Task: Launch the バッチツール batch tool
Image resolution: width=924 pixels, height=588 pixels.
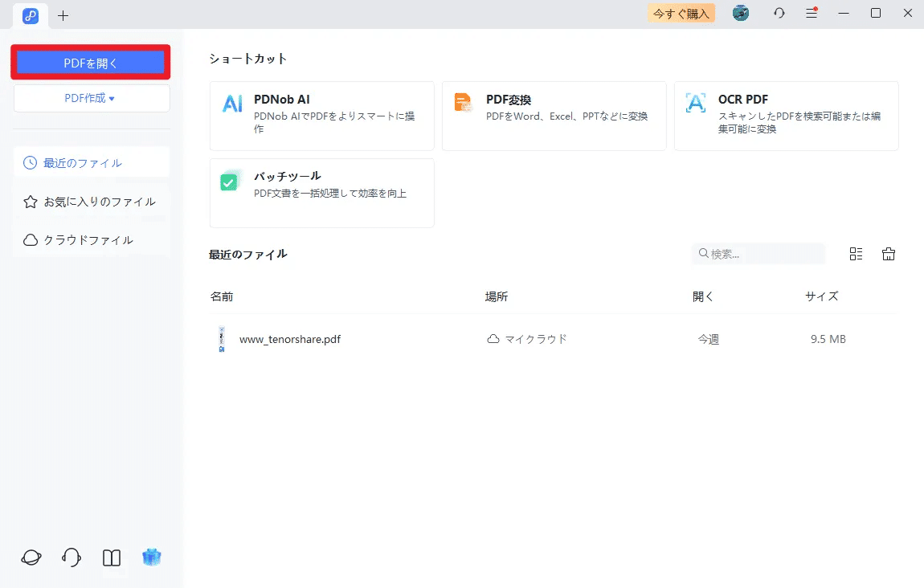Action: [321, 193]
